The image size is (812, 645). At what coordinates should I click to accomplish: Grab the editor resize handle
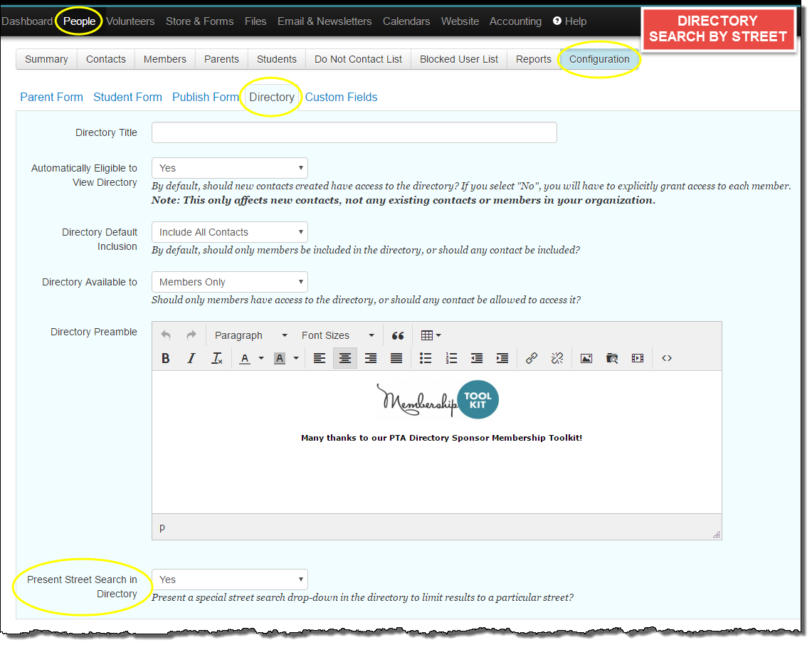coord(717,535)
